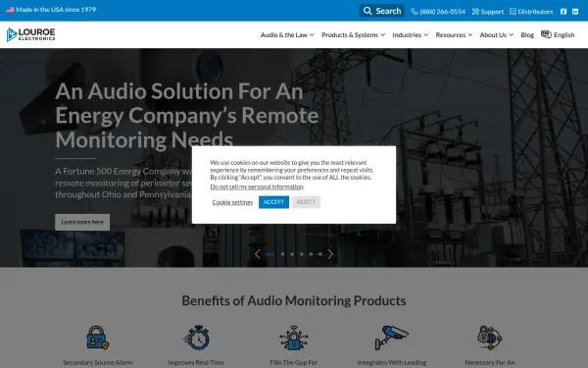Click Benefits of Audio Monitoring Products heading
The image size is (588, 368).
[294, 301]
